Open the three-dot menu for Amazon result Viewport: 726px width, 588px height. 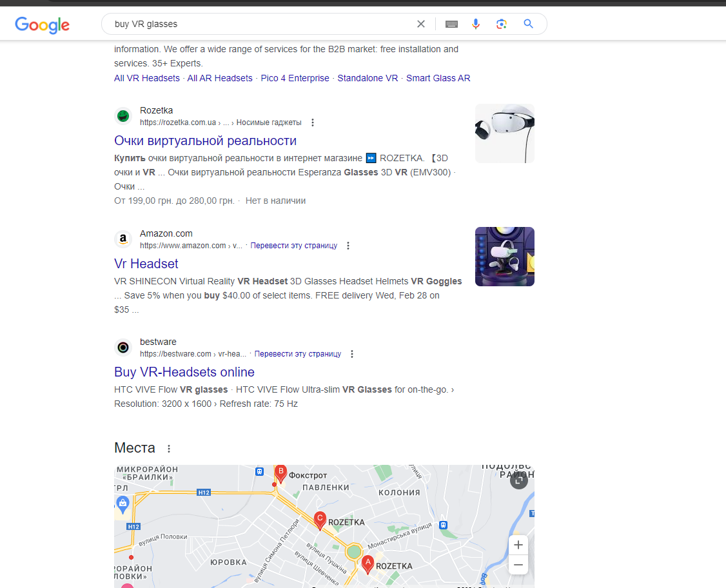click(x=348, y=246)
